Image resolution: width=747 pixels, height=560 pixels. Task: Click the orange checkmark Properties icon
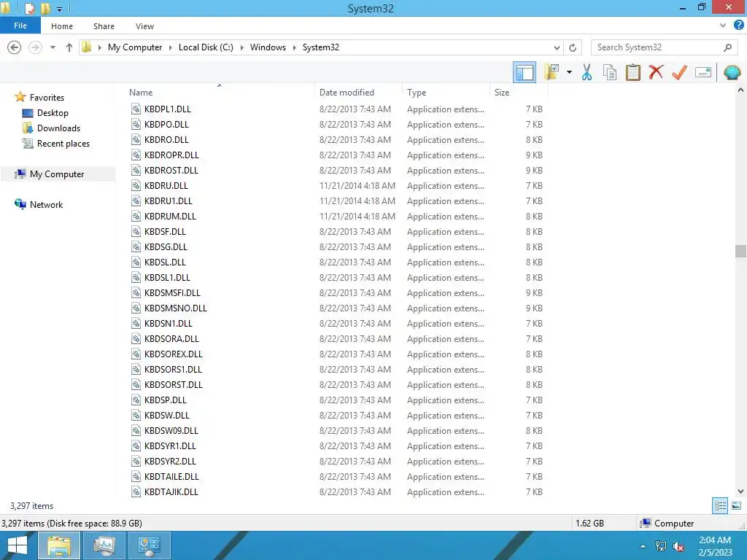tap(679, 72)
